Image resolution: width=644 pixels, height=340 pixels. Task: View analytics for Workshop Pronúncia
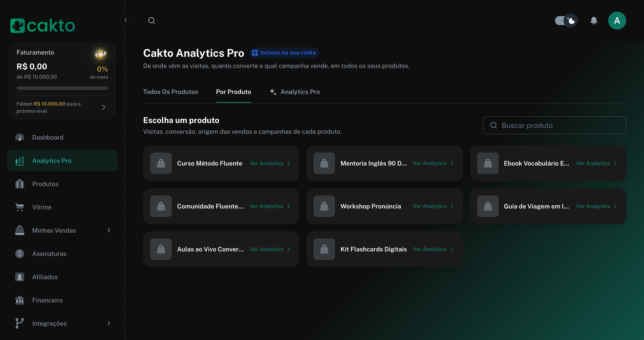coord(433,206)
